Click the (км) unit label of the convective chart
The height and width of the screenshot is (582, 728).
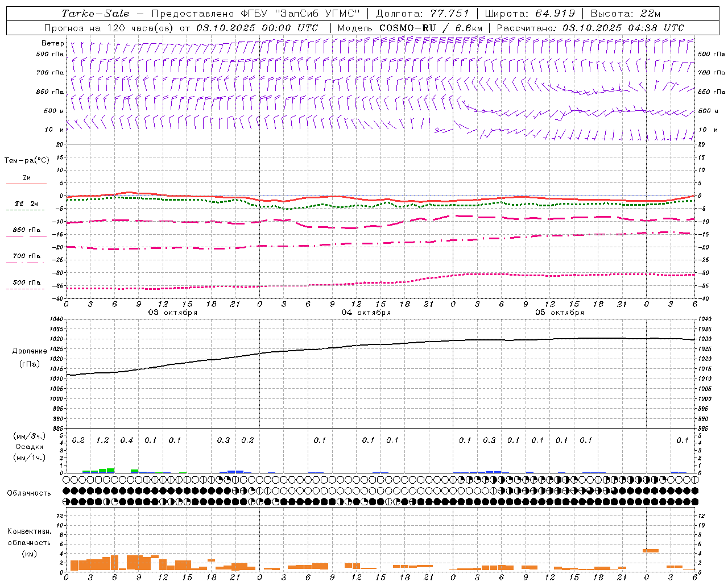30,554
